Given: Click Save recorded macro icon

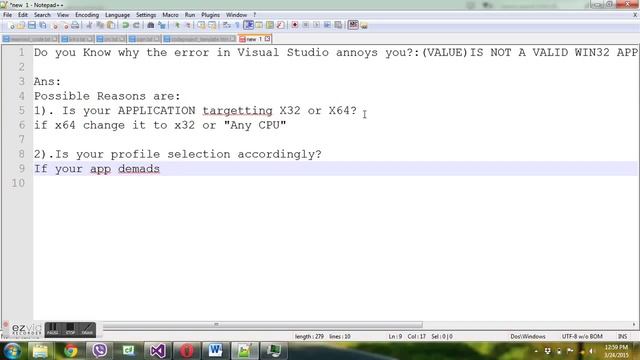Looking at the screenshot, I should [338, 25].
